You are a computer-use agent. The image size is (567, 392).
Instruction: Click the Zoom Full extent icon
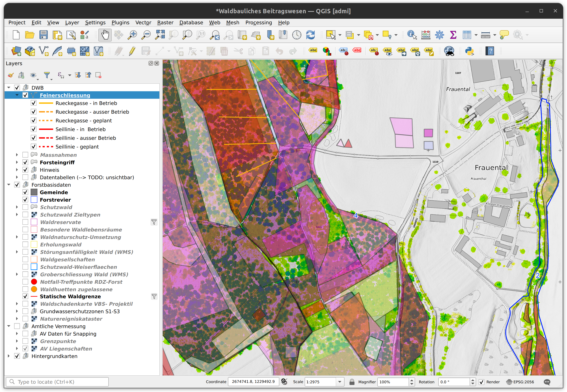point(160,35)
